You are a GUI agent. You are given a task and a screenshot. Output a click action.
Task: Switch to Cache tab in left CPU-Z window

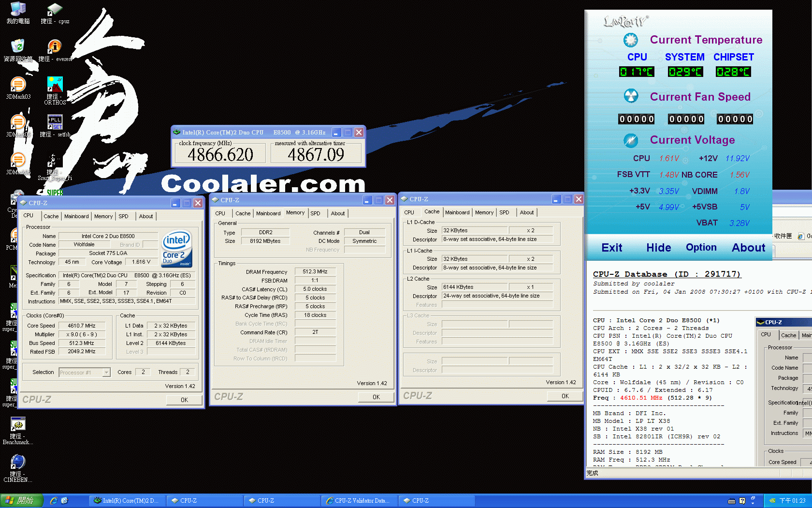[x=51, y=216]
